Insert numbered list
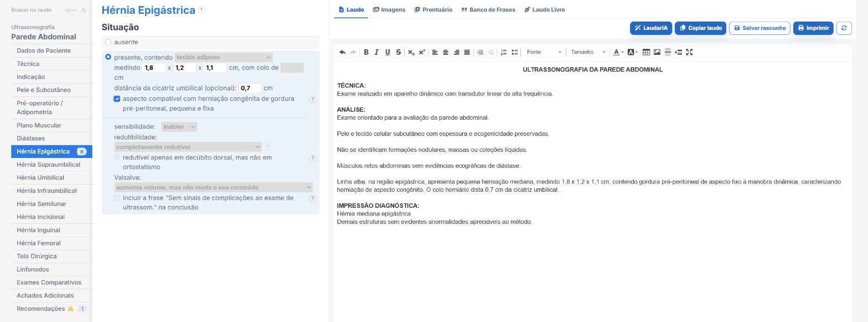The image size is (868, 322). (504, 52)
